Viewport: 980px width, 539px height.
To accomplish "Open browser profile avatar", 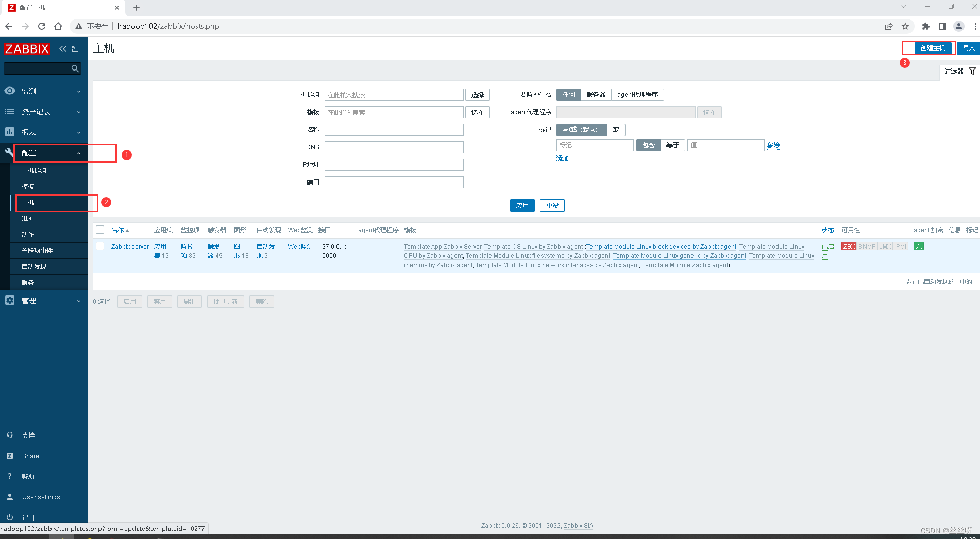I will point(959,26).
